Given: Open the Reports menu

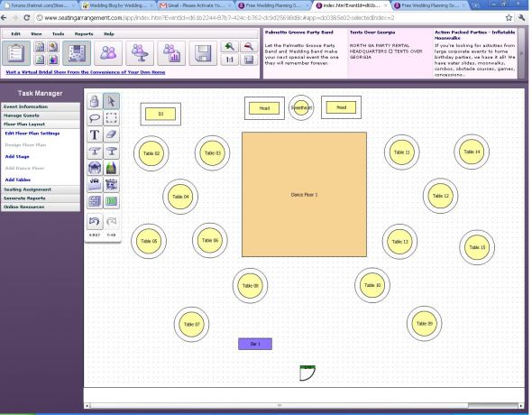Looking at the screenshot, I should pos(84,34).
